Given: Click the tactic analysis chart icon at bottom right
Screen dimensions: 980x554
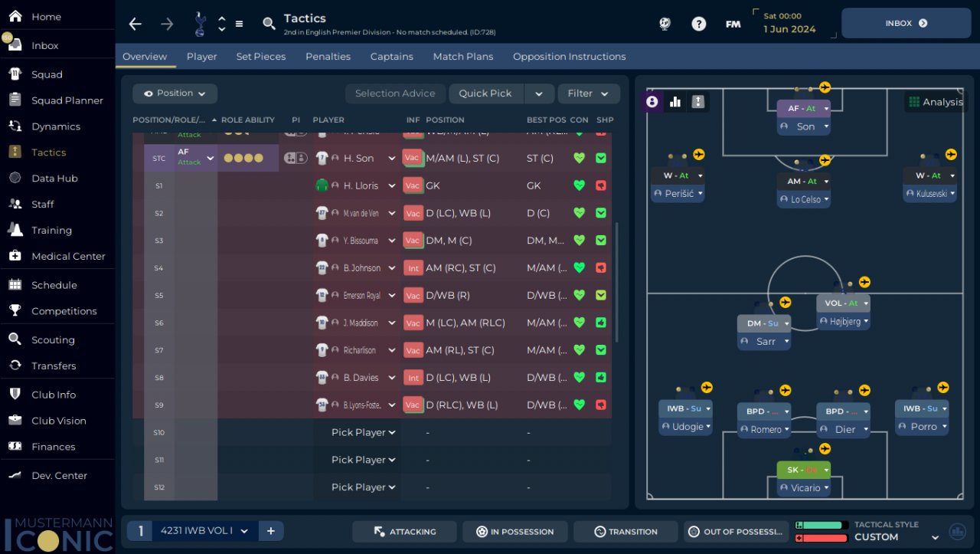Looking at the screenshot, I should coord(957,531).
